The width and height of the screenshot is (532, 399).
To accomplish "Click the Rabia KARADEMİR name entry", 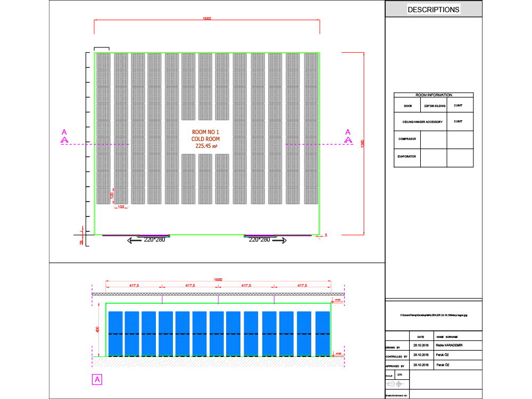I will coord(450,345).
